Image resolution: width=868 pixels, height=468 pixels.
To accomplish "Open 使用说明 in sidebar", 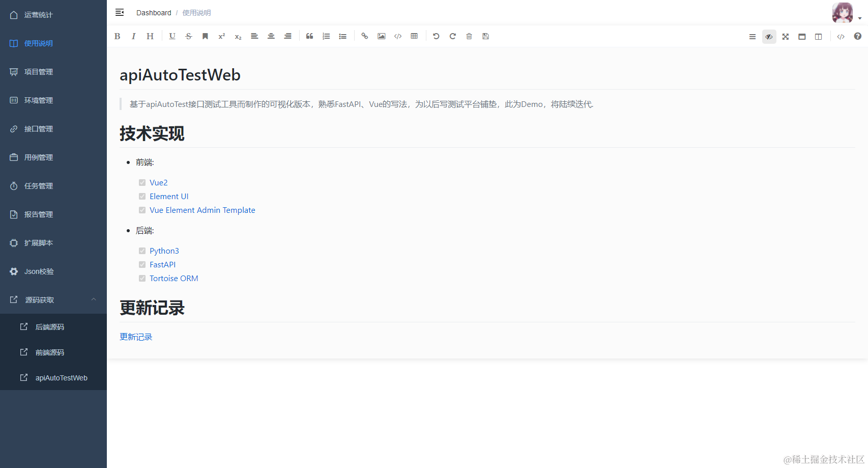I will (53, 43).
